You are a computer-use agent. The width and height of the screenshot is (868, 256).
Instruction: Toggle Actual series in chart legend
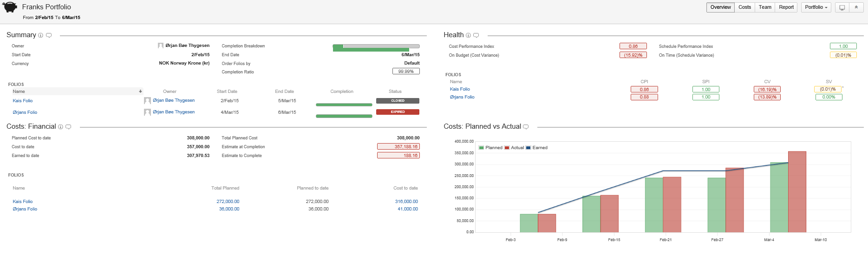(x=514, y=148)
